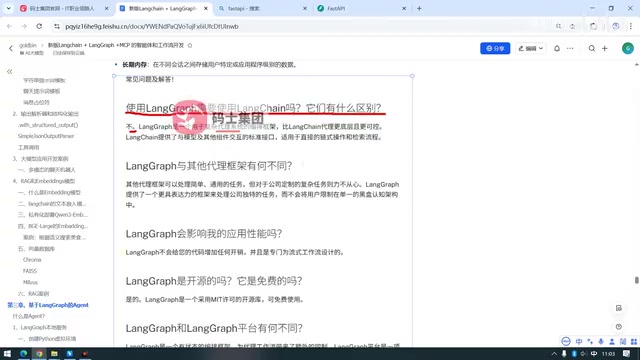Click the floating help question icon
Screen dimensions: 640x360
(619, 327)
